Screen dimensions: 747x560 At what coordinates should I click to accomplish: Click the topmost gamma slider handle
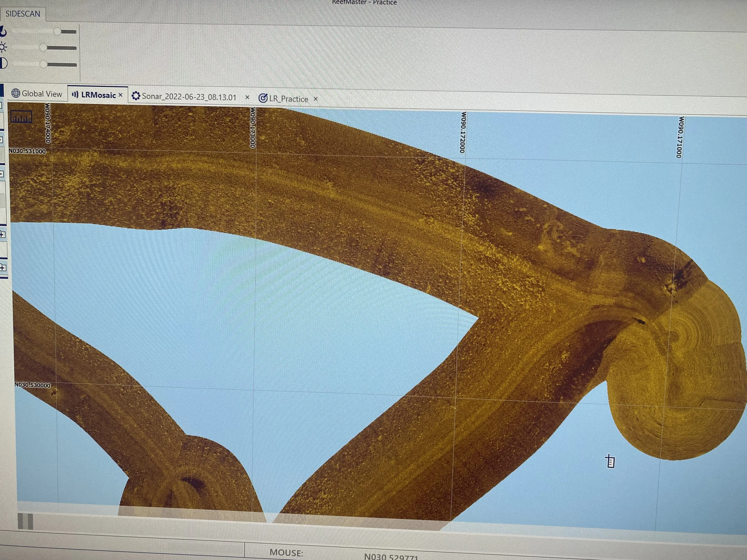click(57, 31)
